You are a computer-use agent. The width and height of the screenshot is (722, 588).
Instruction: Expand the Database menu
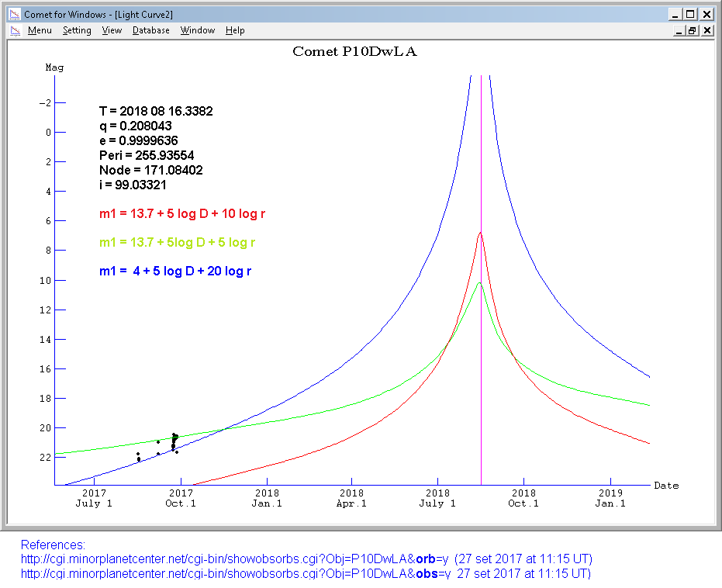(150, 30)
